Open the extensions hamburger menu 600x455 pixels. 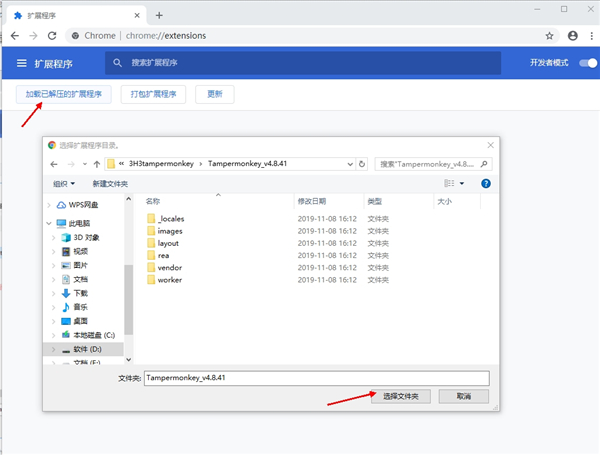click(x=21, y=63)
